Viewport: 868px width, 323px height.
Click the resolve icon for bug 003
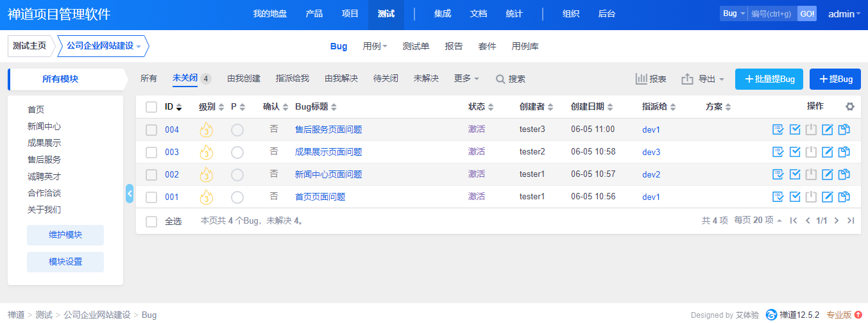pyautogui.click(x=795, y=152)
